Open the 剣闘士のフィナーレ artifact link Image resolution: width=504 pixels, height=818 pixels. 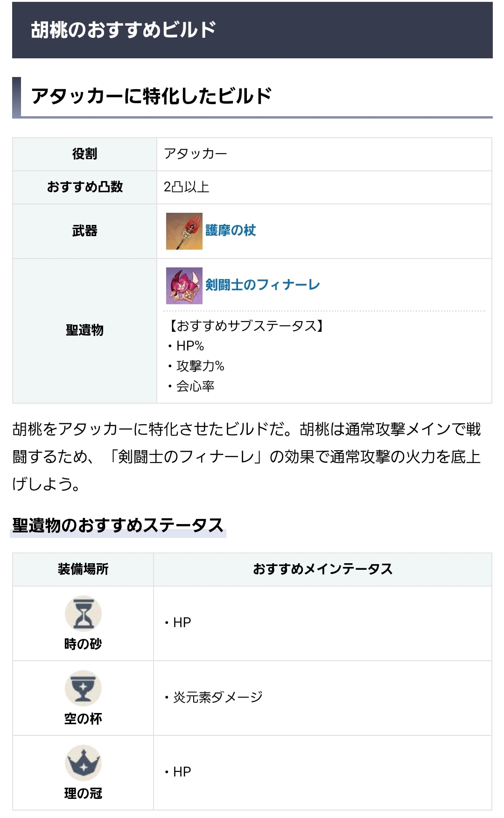click(x=262, y=285)
